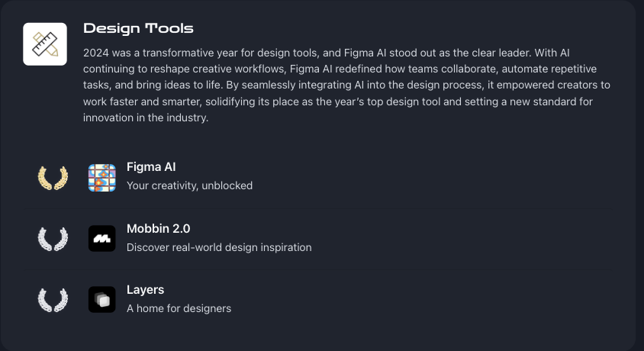644x351 pixels.
Task: Click 'Discover real-world design inspiration' tagline
Action: click(x=219, y=247)
